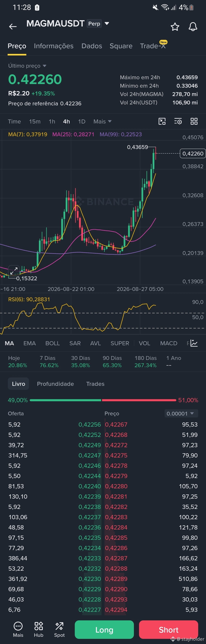This screenshot has width=206, height=644.
Task: Select 15m chart interval
Action: (x=35, y=122)
